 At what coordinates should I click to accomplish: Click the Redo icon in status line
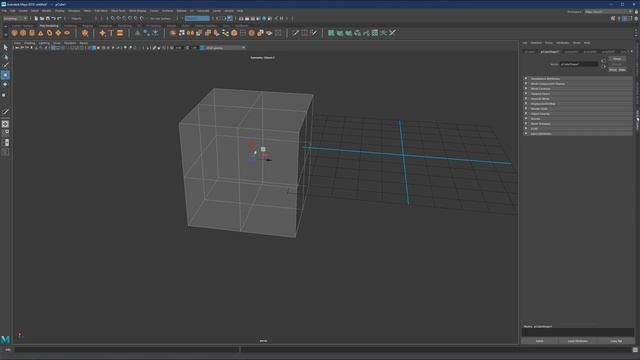[x=59, y=18]
